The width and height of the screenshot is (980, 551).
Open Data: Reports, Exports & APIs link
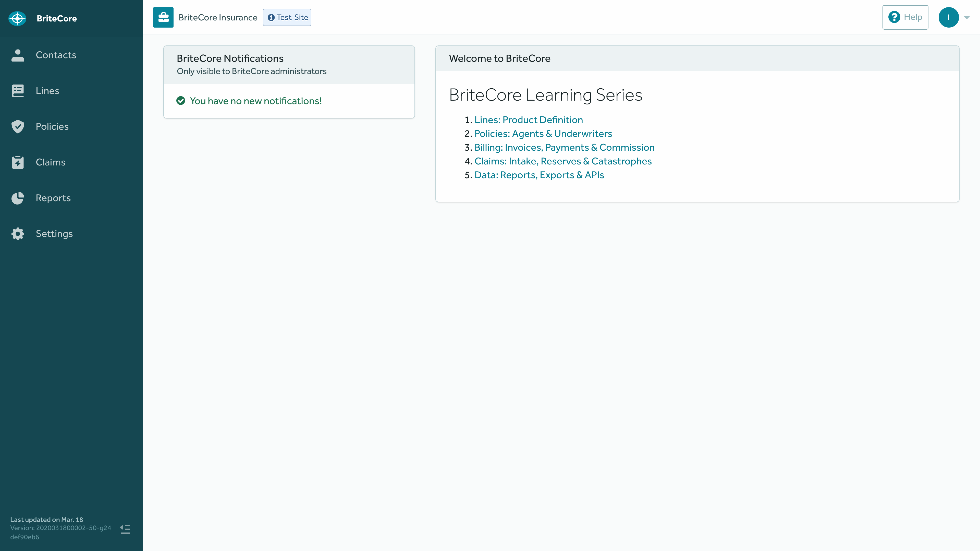(539, 175)
